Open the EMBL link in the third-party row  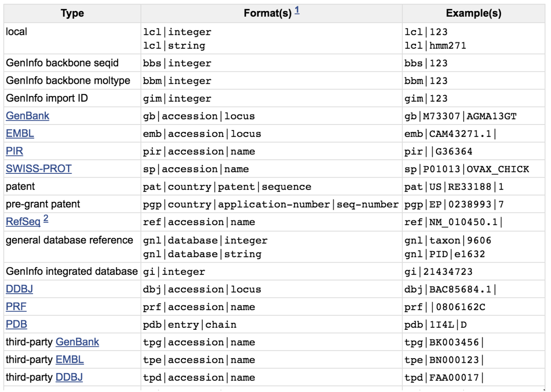[69, 360]
